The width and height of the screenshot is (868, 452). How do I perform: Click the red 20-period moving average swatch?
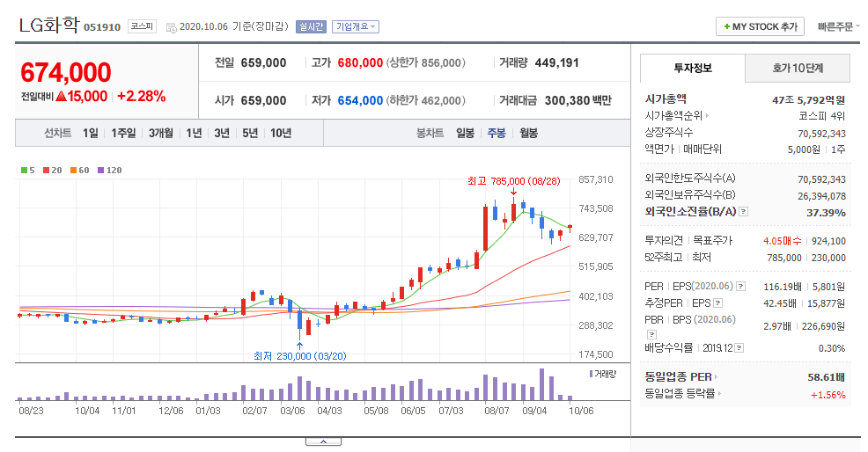pyautogui.click(x=46, y=171)
